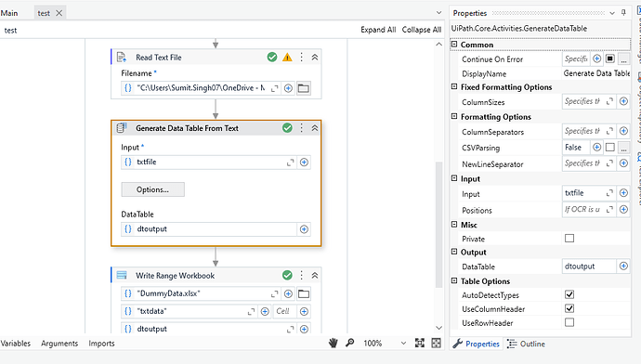Switch to the Main tab
The height and width of the screenshot is (364, 641).
coord(9,13)
